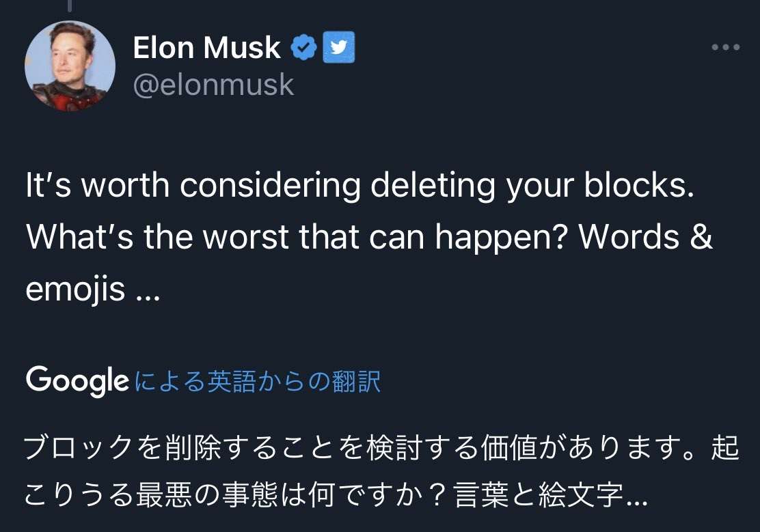Click the Japanese line starting with "ブロックを削除"
This screenshot has height=532, width=760.
point(381,449)
